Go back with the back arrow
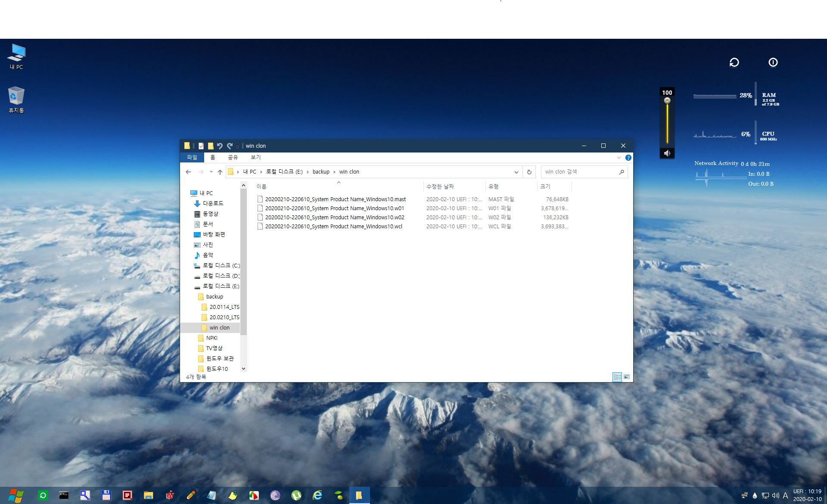This screenshot has height=504, width=827. 188,172
